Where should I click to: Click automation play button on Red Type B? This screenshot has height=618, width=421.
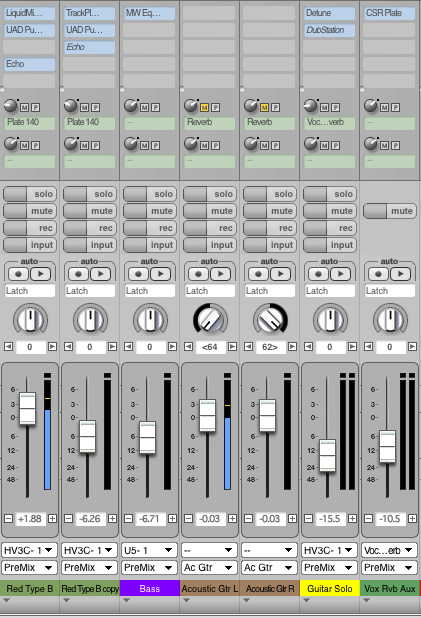[x=41, y=274]
